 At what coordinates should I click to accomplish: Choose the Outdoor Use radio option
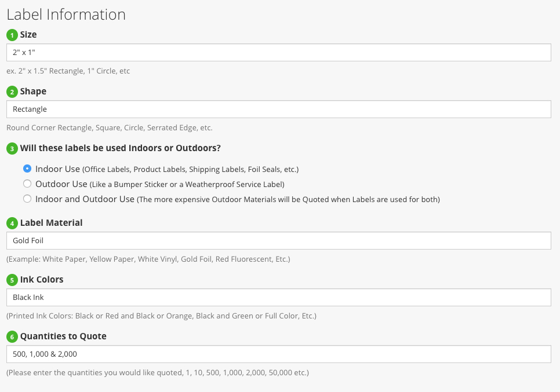[27, 184]
